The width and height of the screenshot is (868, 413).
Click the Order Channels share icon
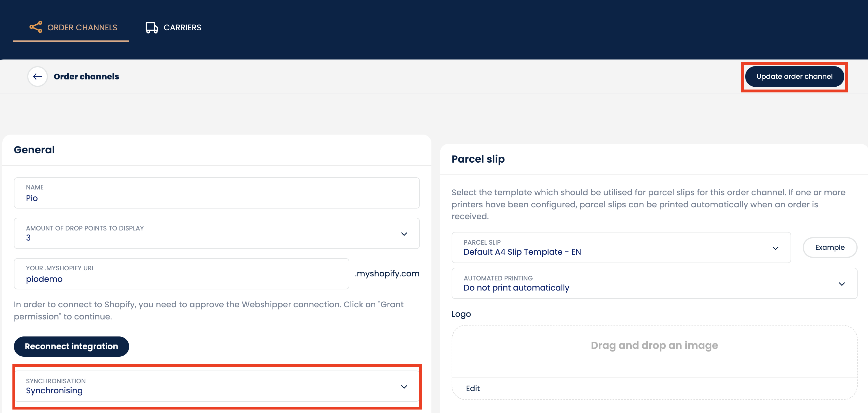click(36, 27)
